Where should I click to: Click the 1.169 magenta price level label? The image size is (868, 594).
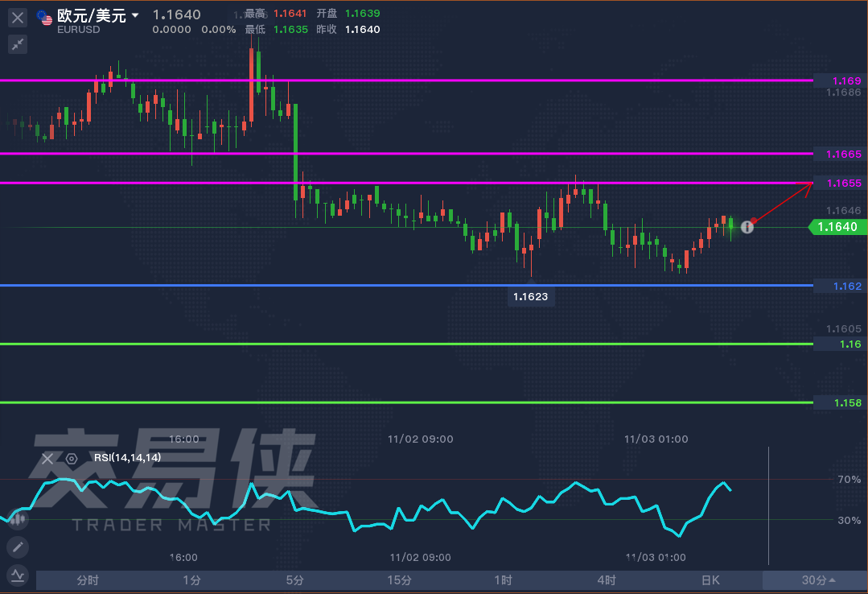pos(839,80)
